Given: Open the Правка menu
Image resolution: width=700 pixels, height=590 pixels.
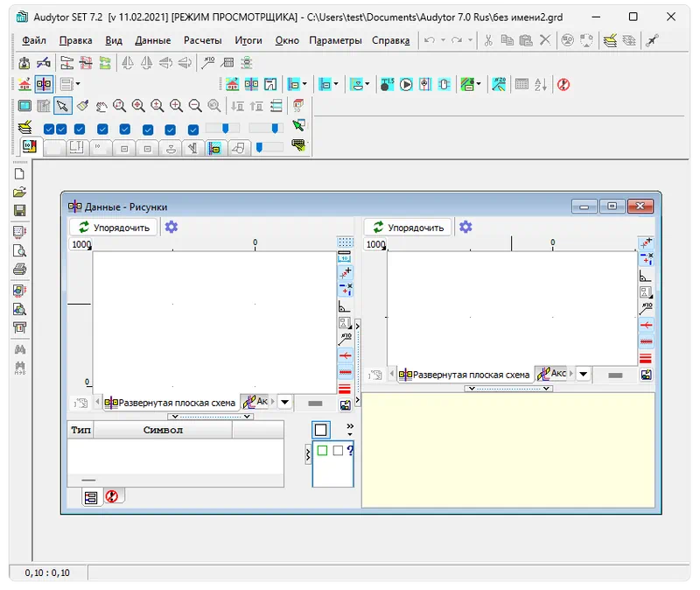Looking at the screenshot, I should click(x=75, y=40).
